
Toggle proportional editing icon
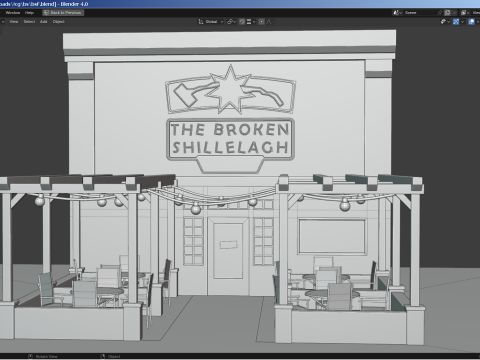(262, 22)
